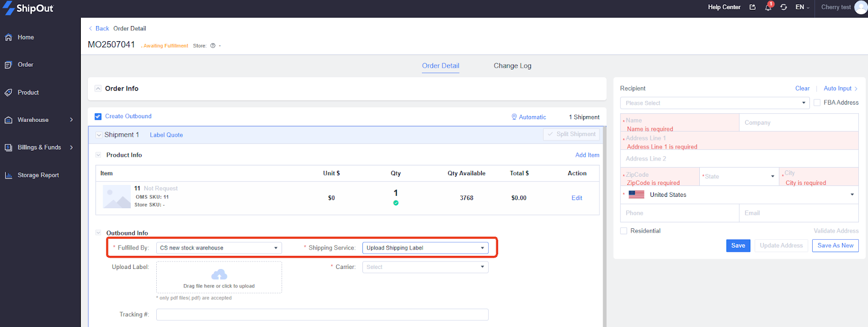Image resolution: width=868 pixels, height=327 pixels.
Task: Click the Validate Address link
Action: 836,231
